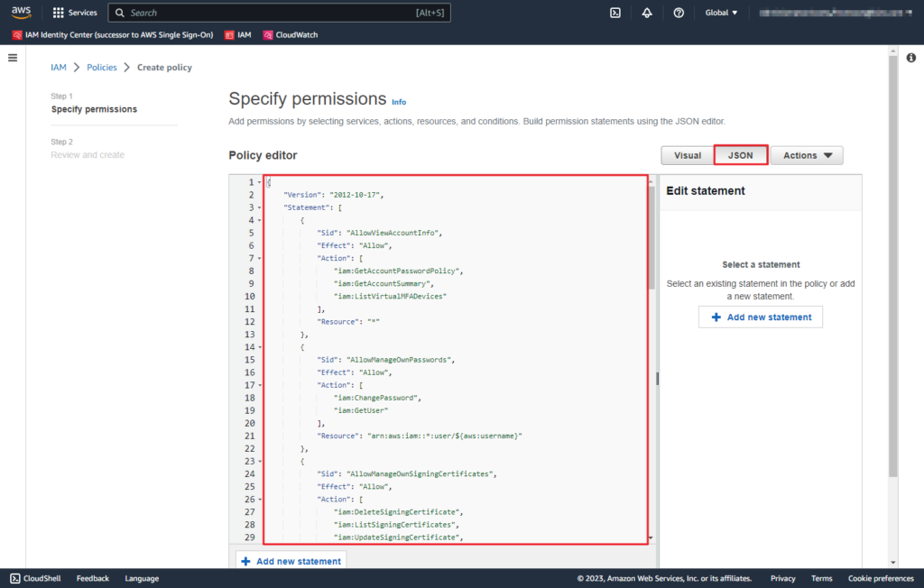Launch CloudShell from the top bar icon
The width and height of the screenshot is (924, 588).
[x=615, y=13]
